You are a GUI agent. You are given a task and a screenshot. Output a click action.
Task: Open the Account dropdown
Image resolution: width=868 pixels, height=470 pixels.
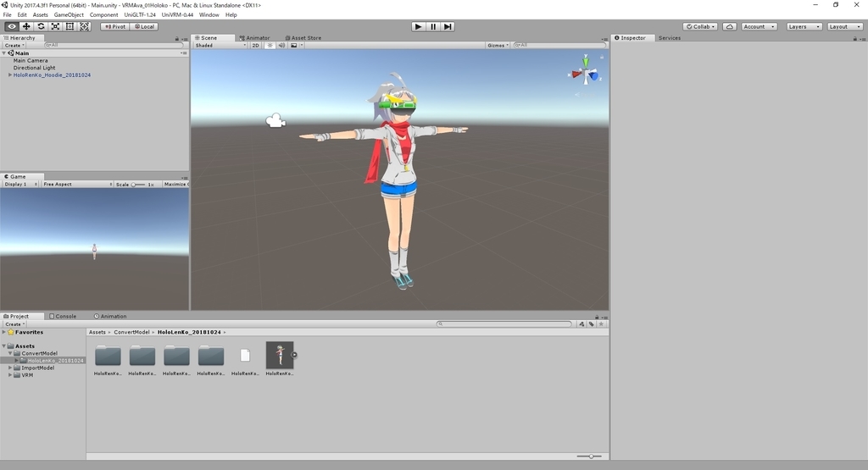(759, 26)
